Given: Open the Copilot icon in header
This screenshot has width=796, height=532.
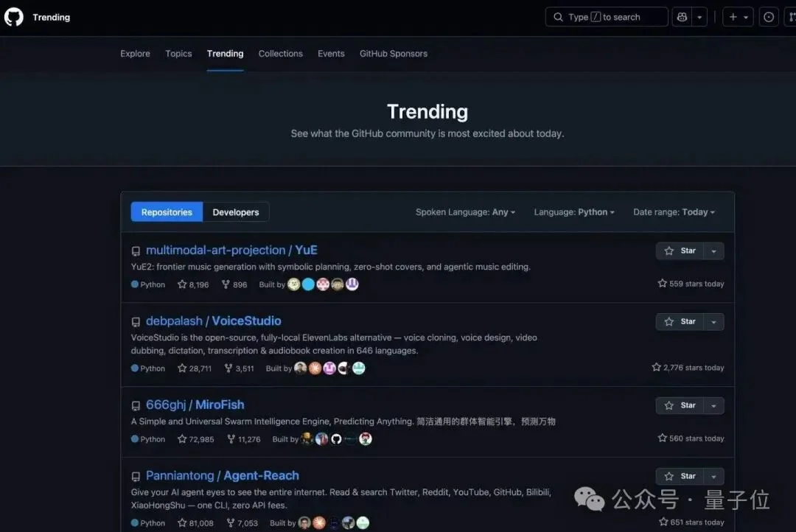Looking at the screenshot, I should [x=682, y=17].
